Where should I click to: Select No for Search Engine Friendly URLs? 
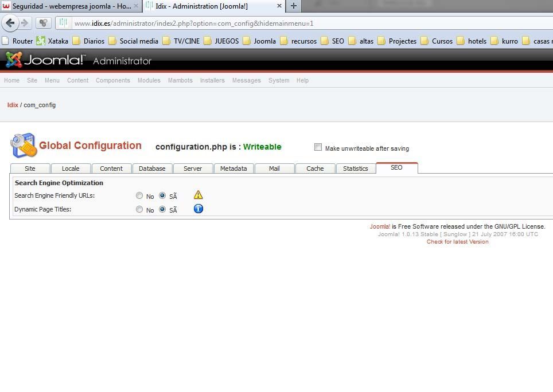[139, 195]
